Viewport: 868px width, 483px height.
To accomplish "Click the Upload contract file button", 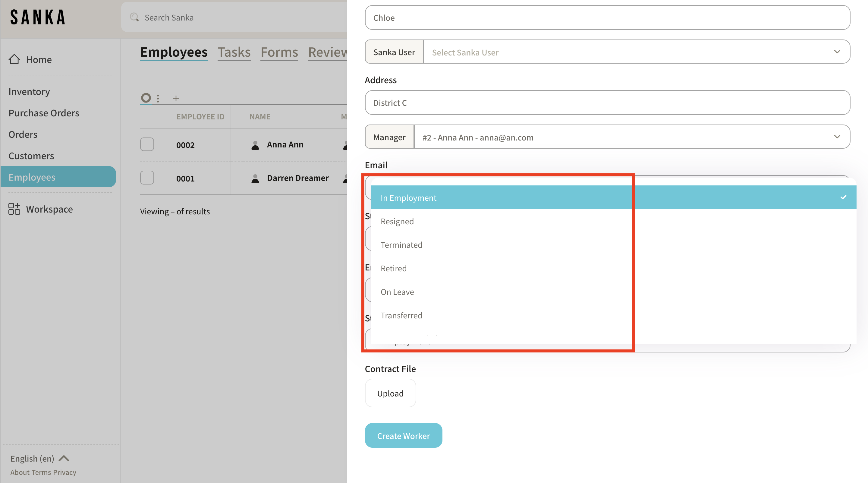I will coord(390,393).
